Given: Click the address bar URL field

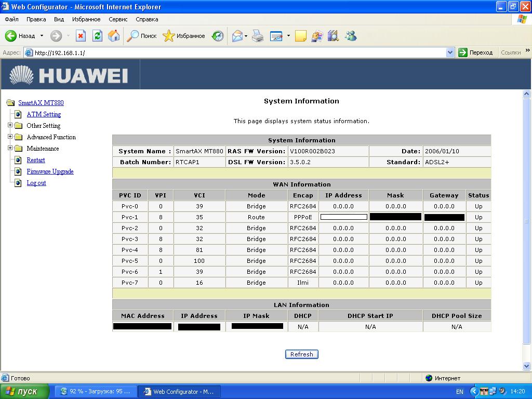Looking at the screenshot, I should click(234, 52).
